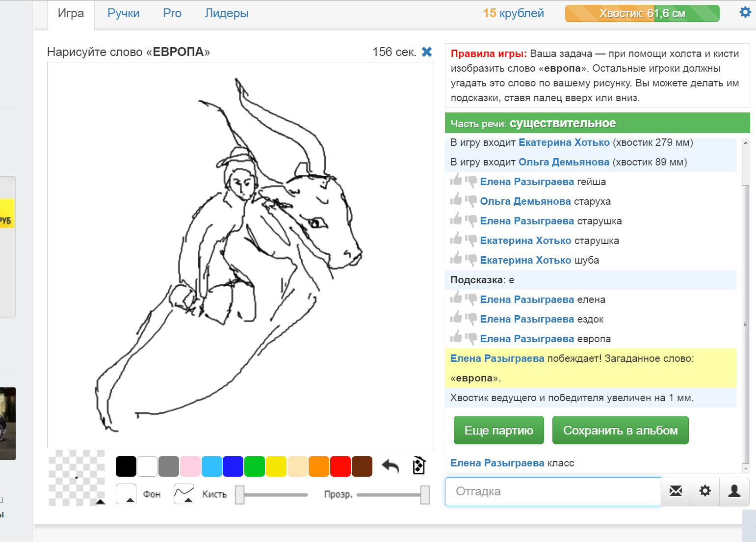Click the Прозр. opacity slider handle

click(x=425, y=494)
